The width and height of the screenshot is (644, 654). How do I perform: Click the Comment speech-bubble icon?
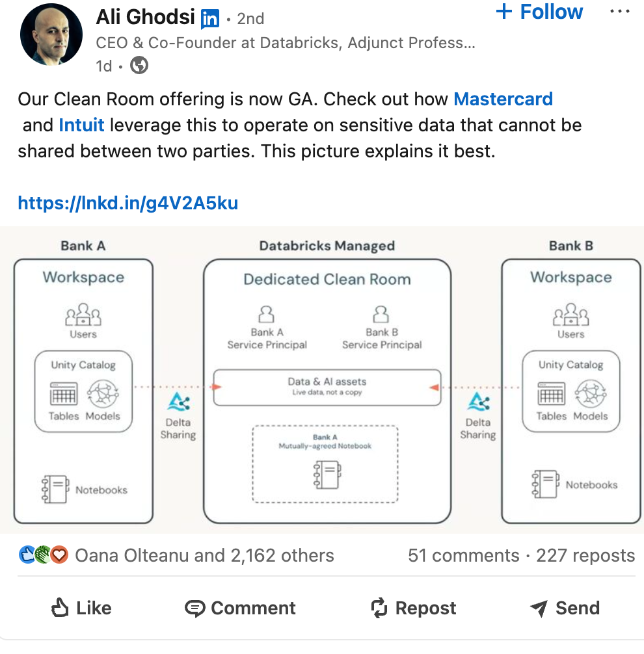pos(196,608)
